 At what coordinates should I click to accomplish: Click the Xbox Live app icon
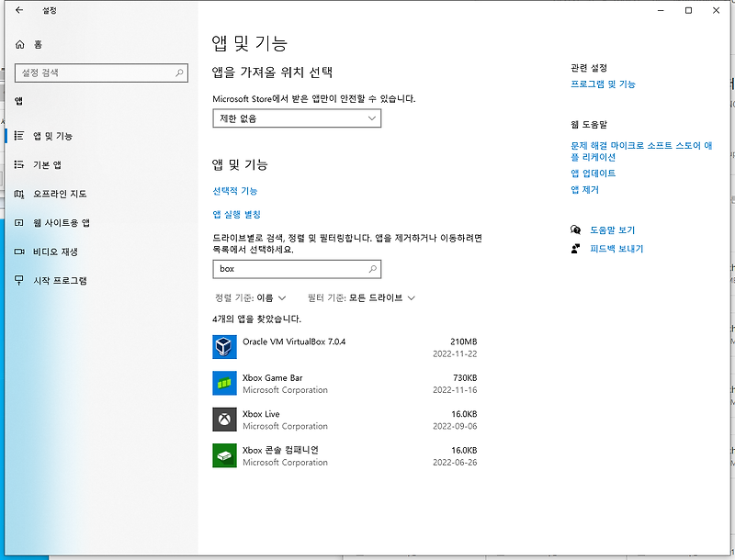pos(224,419)
